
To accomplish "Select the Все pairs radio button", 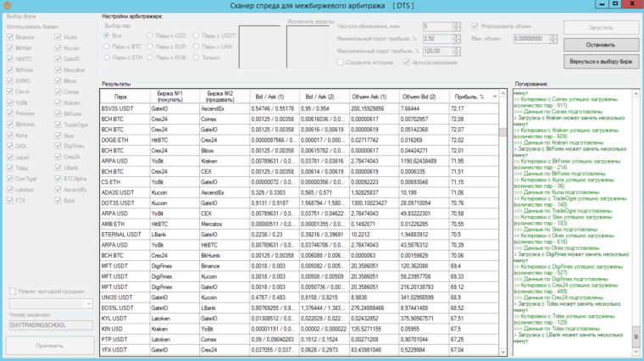I will click(x=107, y=36).
